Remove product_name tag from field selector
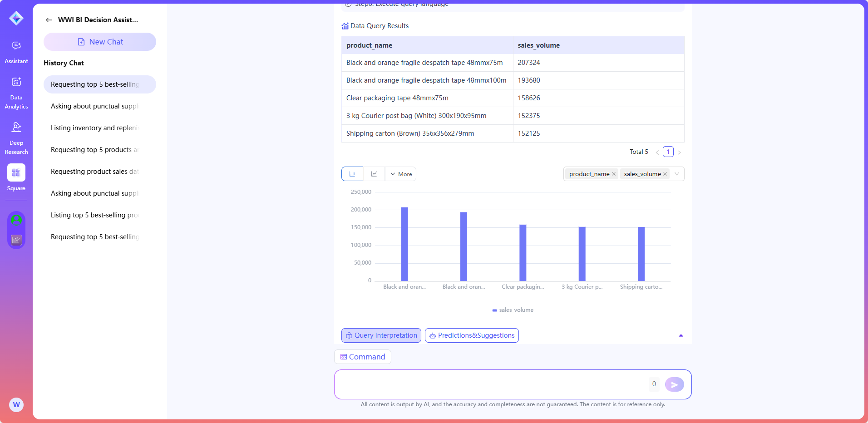868x423 pixels. pos(614,174)
